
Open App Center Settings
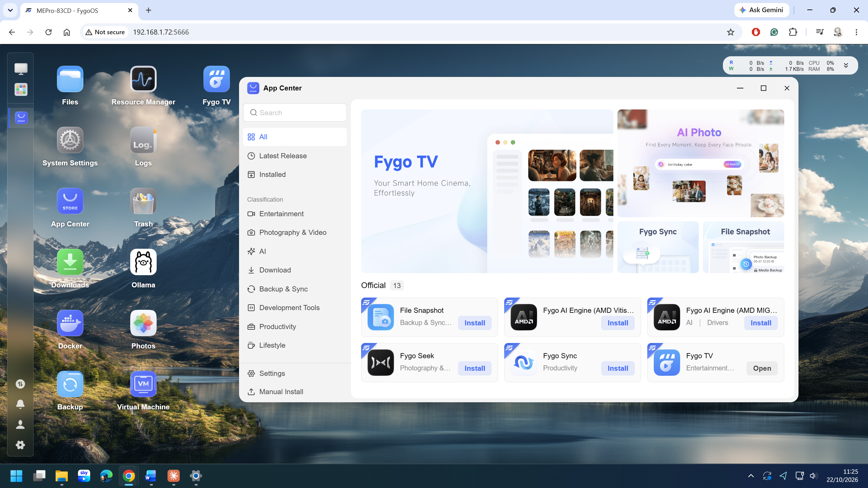pos(295,373)
